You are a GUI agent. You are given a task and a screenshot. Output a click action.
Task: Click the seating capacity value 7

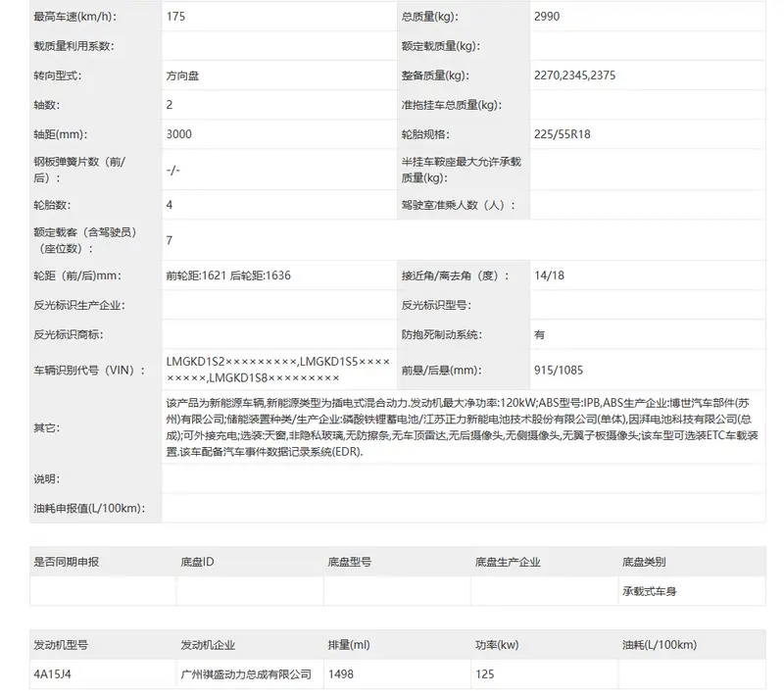[x=170, y=240]
